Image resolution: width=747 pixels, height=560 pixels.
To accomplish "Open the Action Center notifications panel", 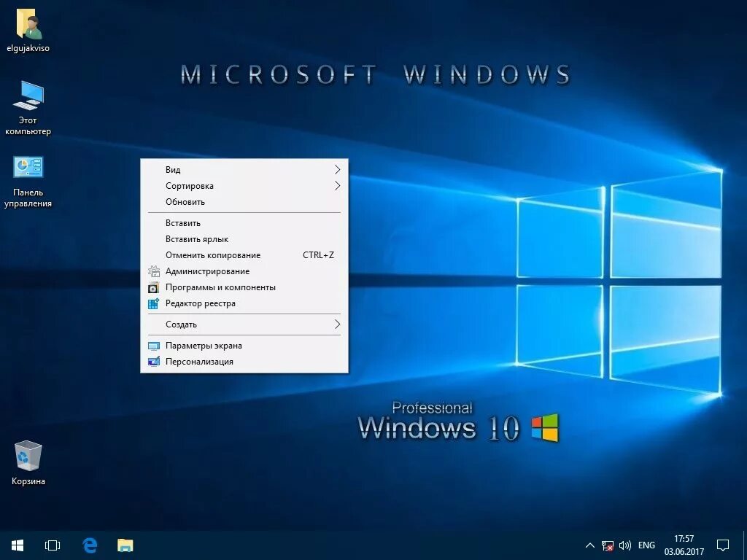I will (x=721, y=545).
